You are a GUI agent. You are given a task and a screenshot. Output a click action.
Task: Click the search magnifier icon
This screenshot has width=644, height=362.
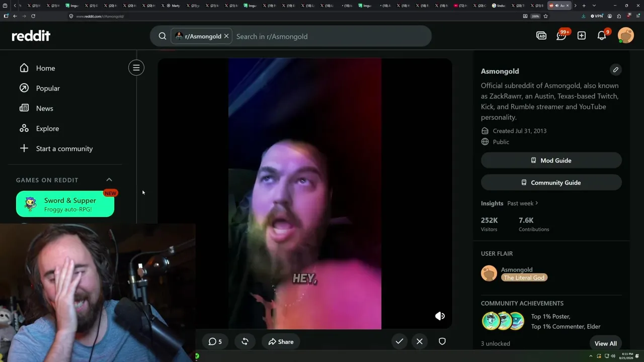[x=163, y=36]
